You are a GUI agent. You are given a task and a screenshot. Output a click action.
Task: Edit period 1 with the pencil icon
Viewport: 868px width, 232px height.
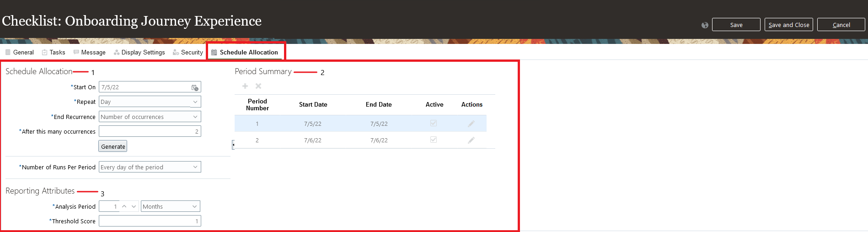point(472,124)
